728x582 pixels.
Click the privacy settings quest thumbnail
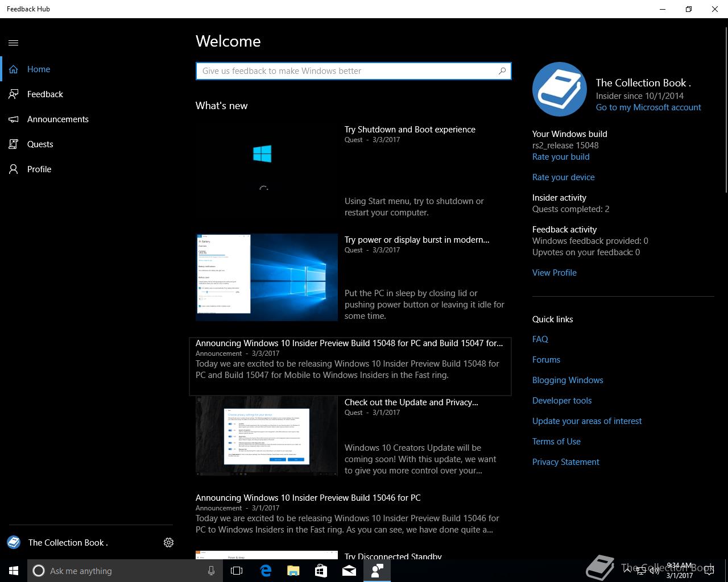tap(267, 436)
